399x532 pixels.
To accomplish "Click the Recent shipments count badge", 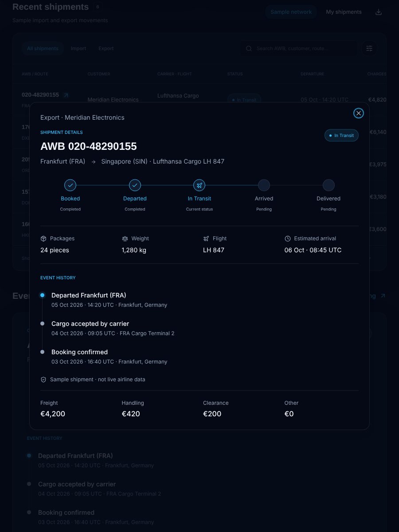I will 98,7.
